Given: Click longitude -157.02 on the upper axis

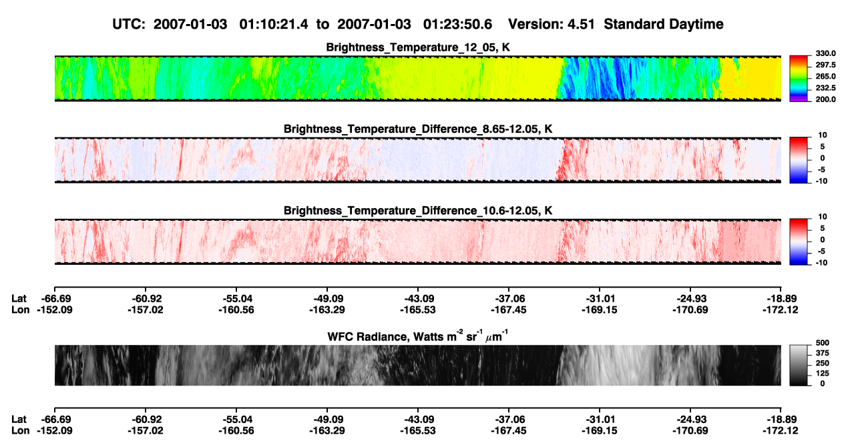Looking at the screenshot, I should [145, 310].
